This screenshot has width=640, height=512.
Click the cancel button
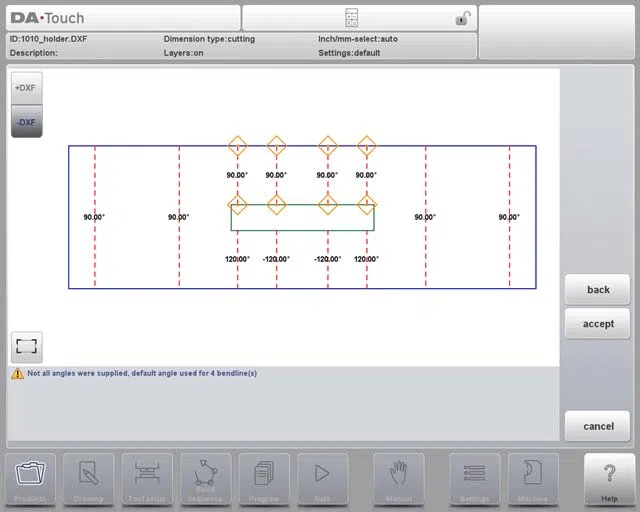pyautogui.click(x=598, y=426)
